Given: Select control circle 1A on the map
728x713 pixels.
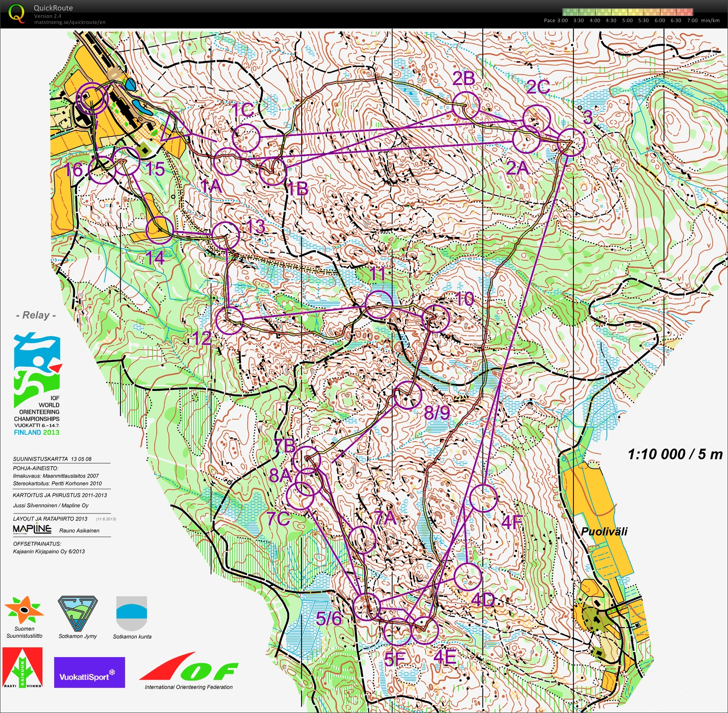Looking at the screenshot, I should (227, 161).
